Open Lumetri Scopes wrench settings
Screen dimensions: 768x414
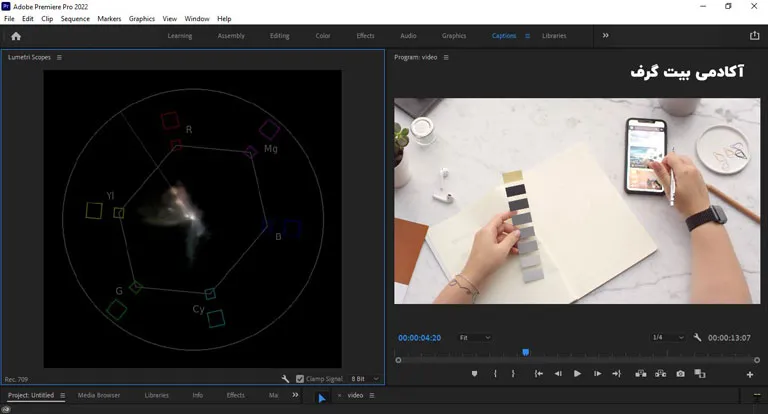(x=286, y=379)
